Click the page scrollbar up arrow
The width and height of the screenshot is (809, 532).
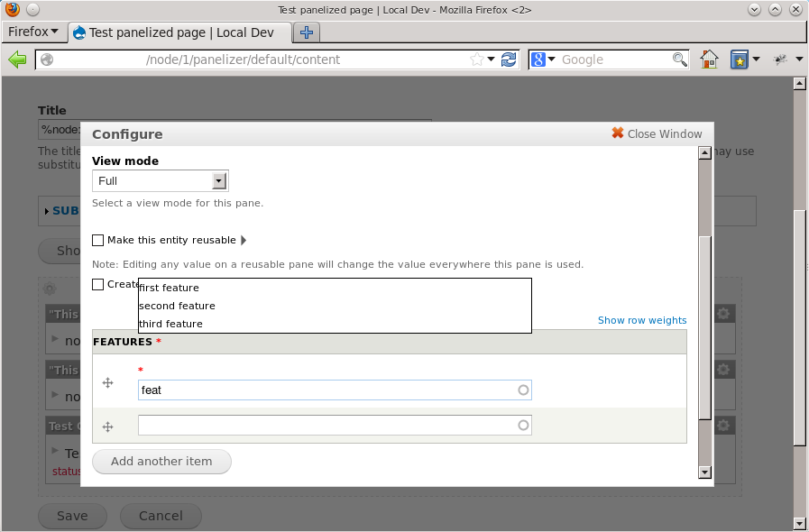coord(799,84)
